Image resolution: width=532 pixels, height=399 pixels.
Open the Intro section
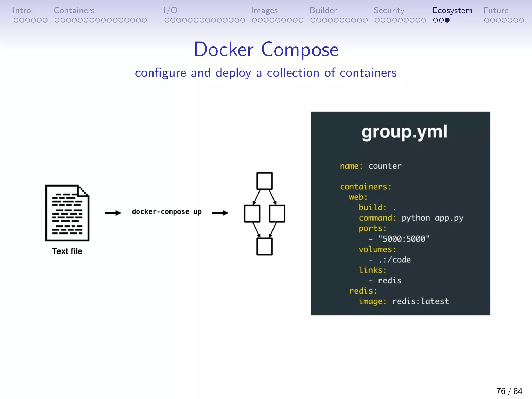[22, 10]
